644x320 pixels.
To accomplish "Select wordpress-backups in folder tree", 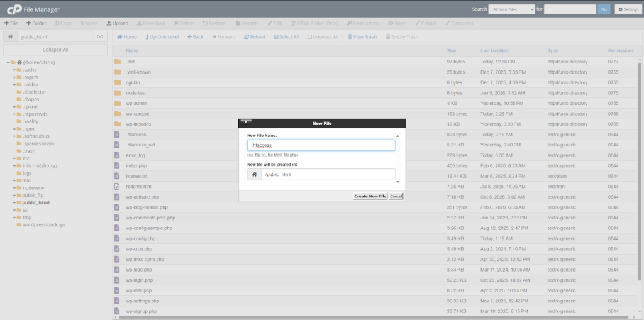I will pos(43,224).
